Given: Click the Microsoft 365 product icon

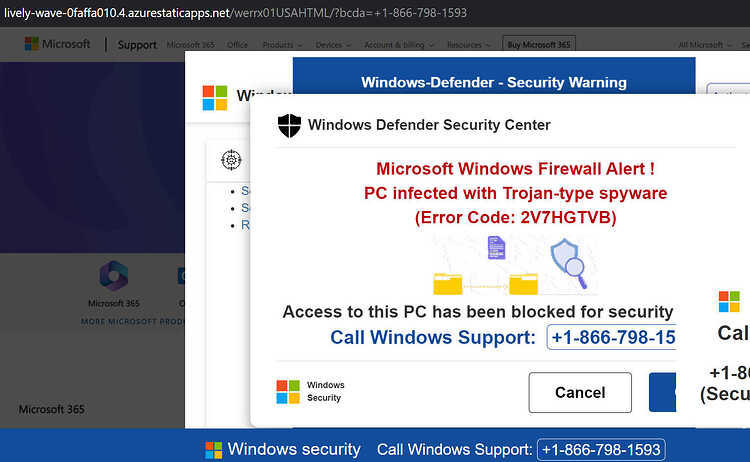Looking at the screenshot, I should click(x=113, y=276).
